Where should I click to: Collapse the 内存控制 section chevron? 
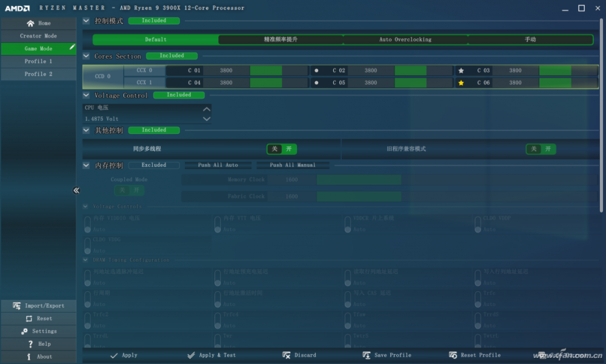(86, 165)
